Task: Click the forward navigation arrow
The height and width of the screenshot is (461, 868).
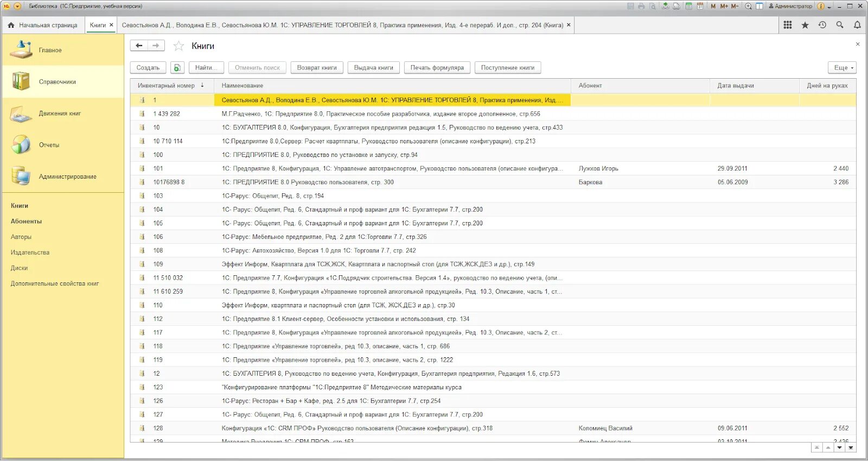Action: pyautogui.click(x=156, y=46)
